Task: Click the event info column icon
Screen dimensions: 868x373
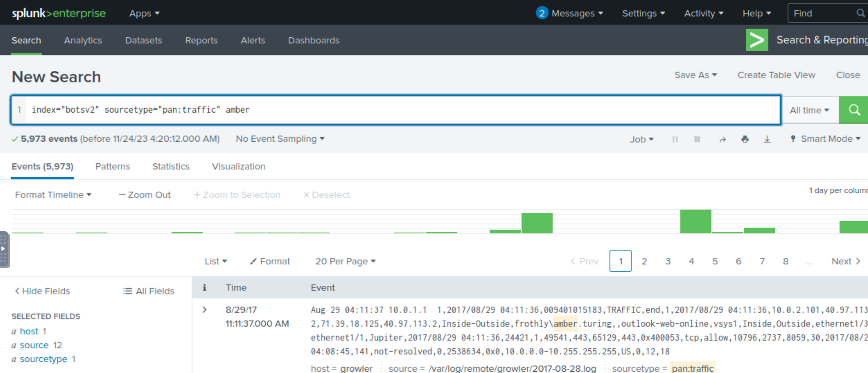Action: [204, 288]
